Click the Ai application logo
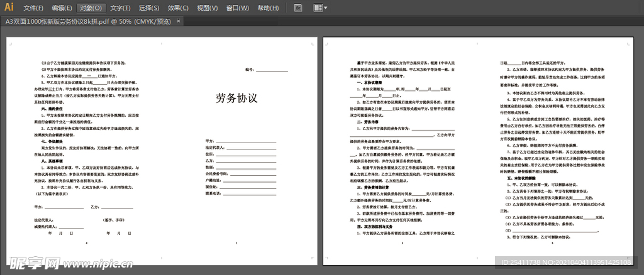 9,8
